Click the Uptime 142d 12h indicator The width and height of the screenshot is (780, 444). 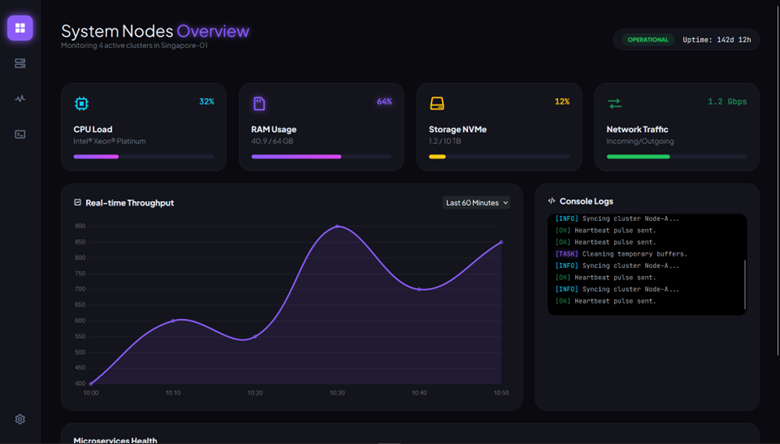717,40
